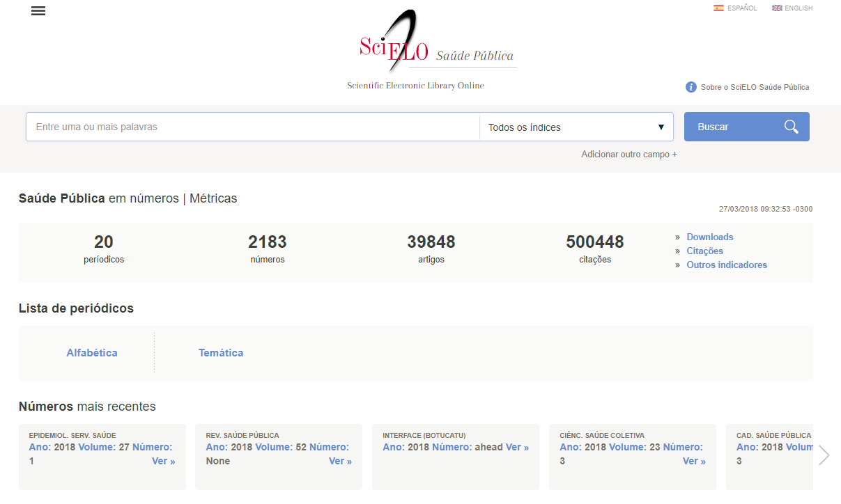Click Ver » on Interface (Botucatu) card
Screen dimensions: 841x504
(518, 447)
